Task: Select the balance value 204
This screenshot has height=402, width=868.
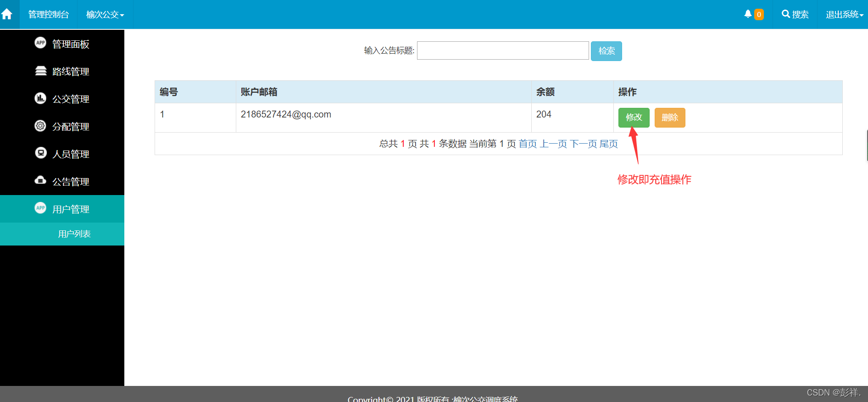Action: tap(544, 114)
